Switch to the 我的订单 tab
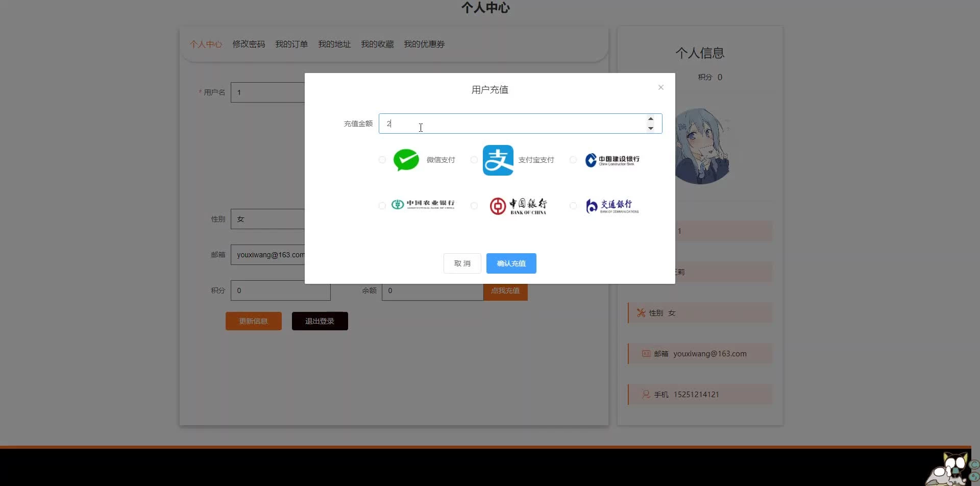980x486 pixels. point(292,44)
